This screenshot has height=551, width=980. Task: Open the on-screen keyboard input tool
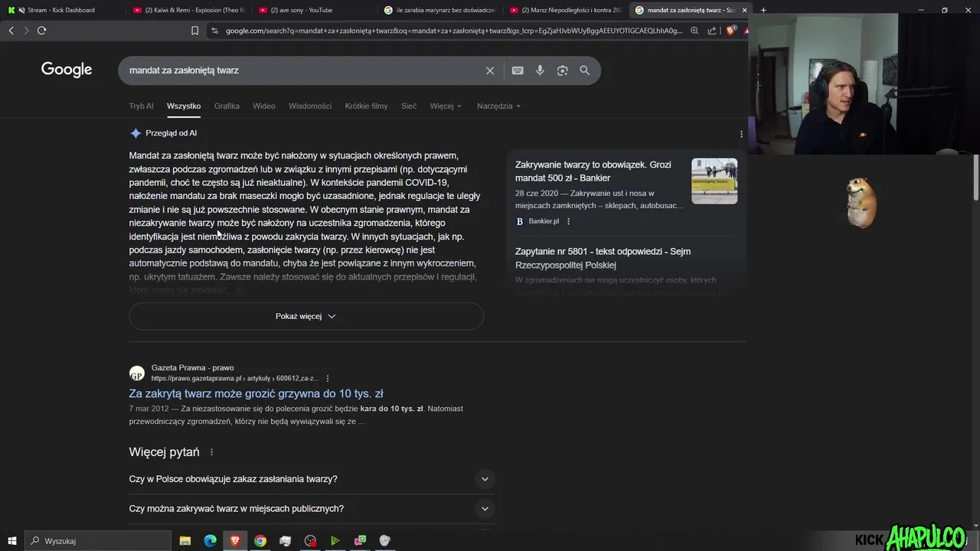[518, 70]
